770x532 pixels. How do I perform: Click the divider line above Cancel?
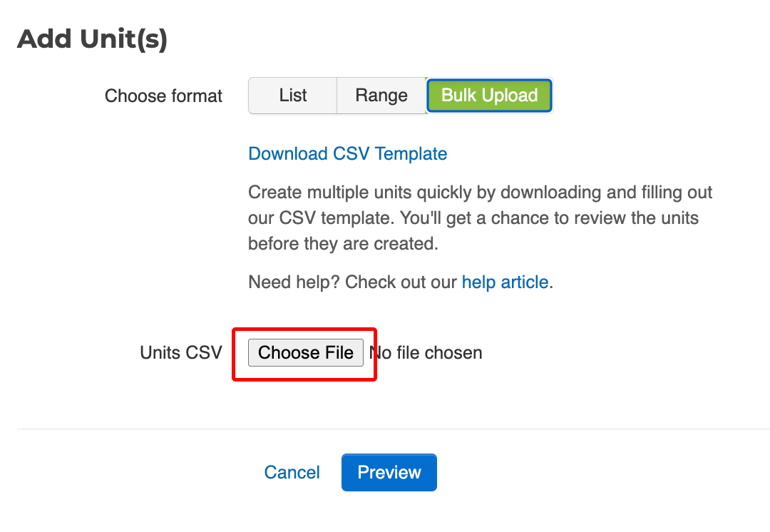click(x=393, y=429)
